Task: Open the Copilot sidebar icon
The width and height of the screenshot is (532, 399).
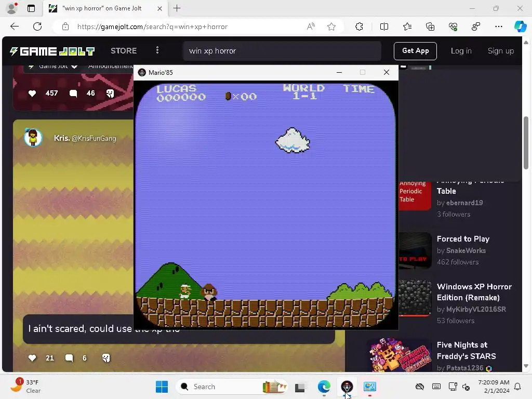Action: click(520, 26)
